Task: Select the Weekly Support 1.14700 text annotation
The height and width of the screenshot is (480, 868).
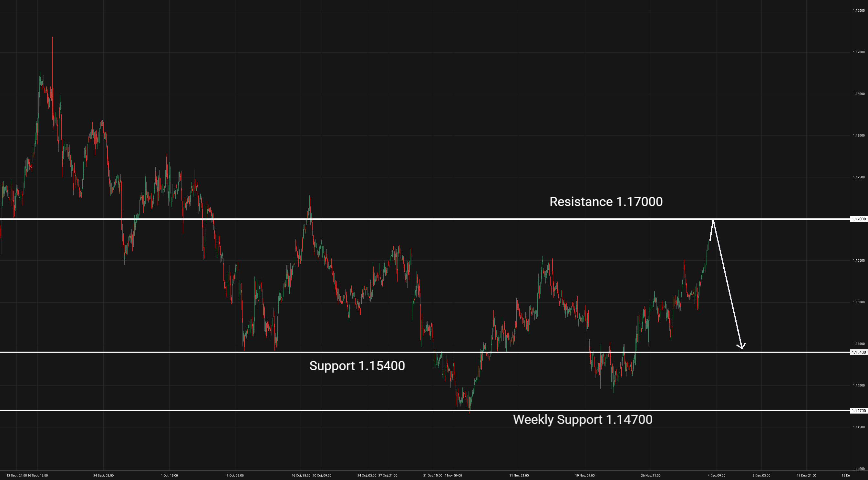Action: [583, 419]
